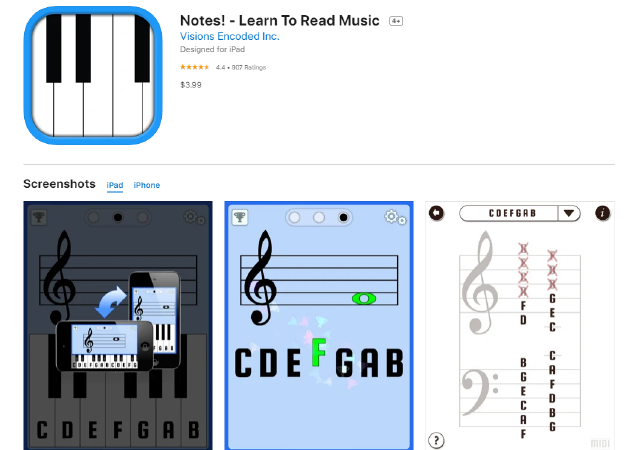Select filled third dot in blue screenshot

coord(343,218)
